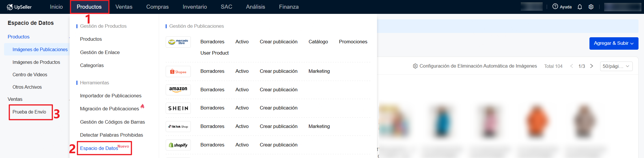Viewport: 644px width, 158px height.
Task: Open Gestión de Enlace
Action: (100, 52)
